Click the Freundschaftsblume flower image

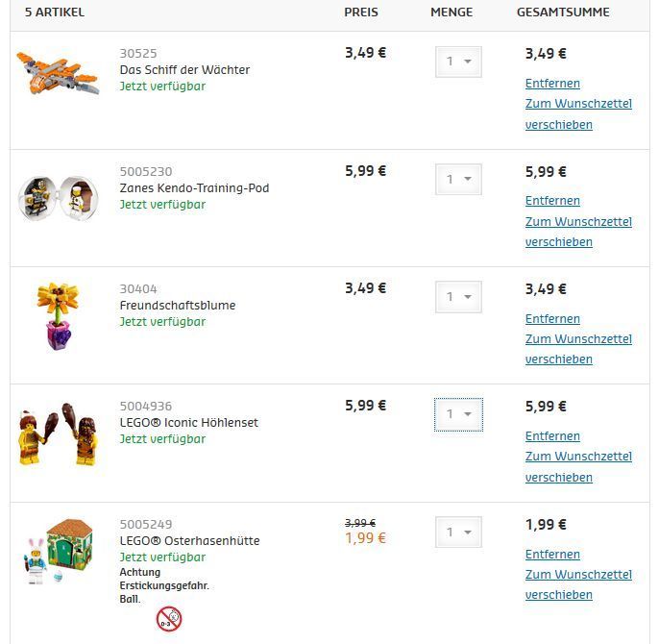pyautogui.click(x=58, y=315)
